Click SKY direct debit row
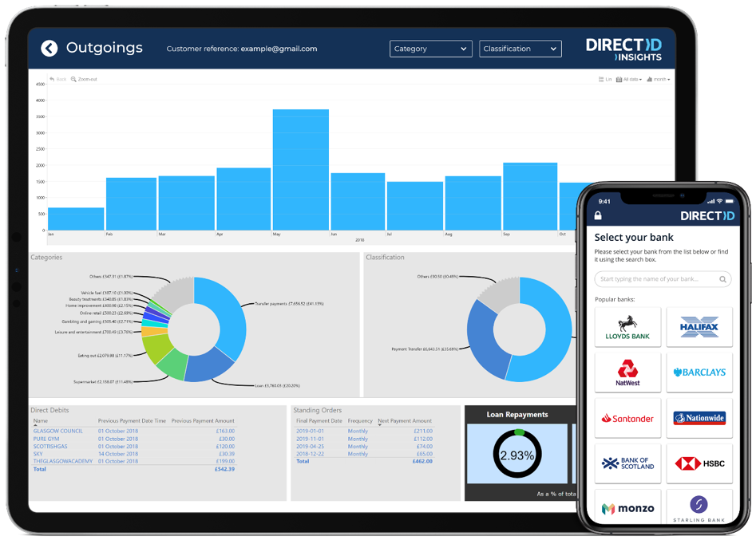 [133, 454]
